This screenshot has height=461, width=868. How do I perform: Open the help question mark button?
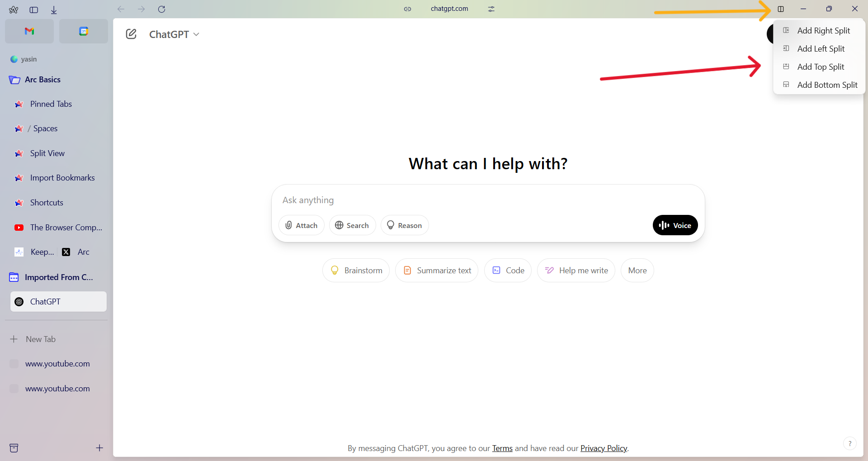point(850,444)
